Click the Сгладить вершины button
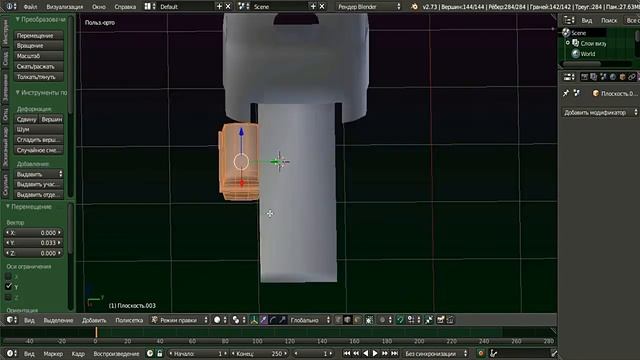Image resolution: width=640 pixels, height=360 pixels. (39, 140)
